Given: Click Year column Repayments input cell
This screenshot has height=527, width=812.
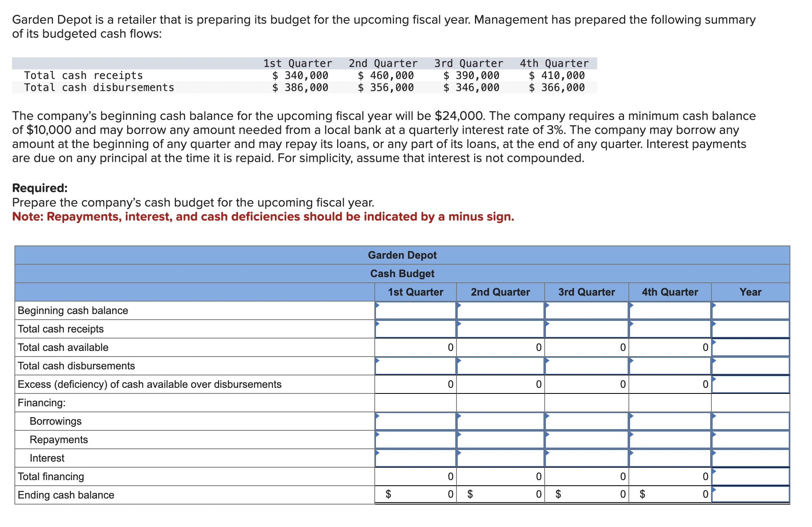Looking at the screenshot, I should point(750,440).
